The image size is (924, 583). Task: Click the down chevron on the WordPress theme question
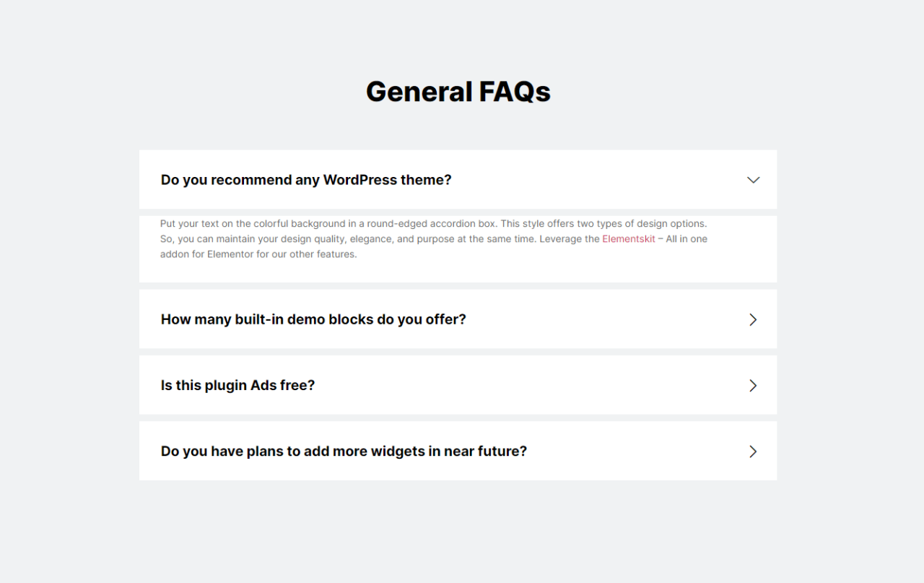coord(753,180)
